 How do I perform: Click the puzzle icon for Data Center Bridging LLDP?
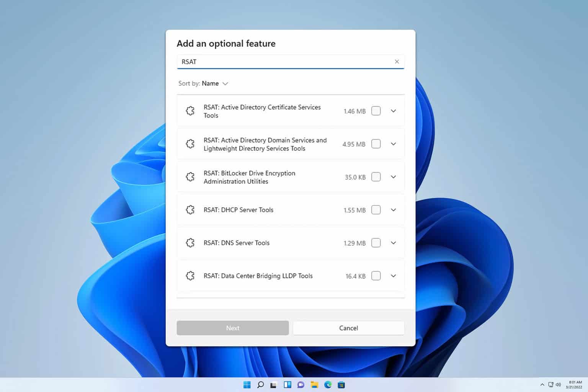pyautogui.click(x=190, y=276)
